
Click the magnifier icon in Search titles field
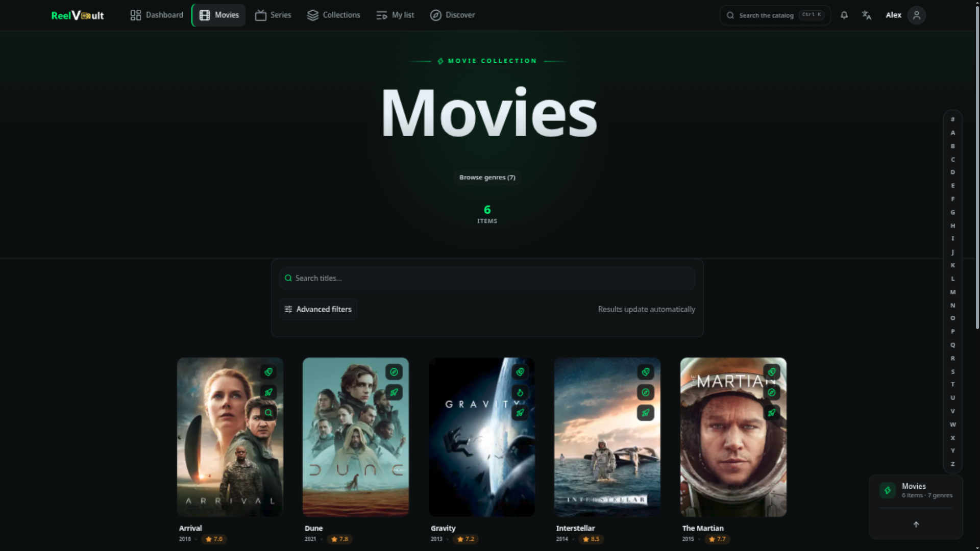[288, 278]
